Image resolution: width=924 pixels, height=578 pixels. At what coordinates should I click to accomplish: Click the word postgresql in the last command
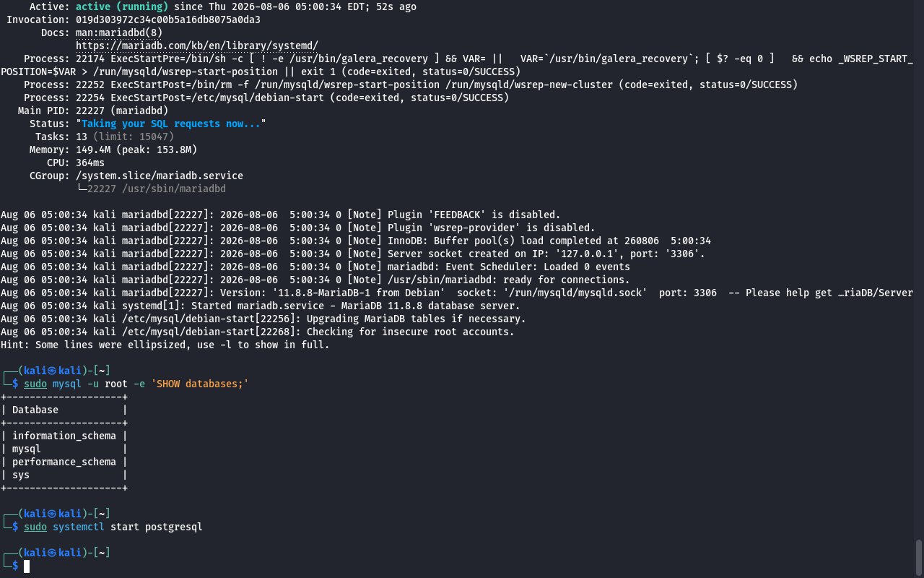(174, 527)
